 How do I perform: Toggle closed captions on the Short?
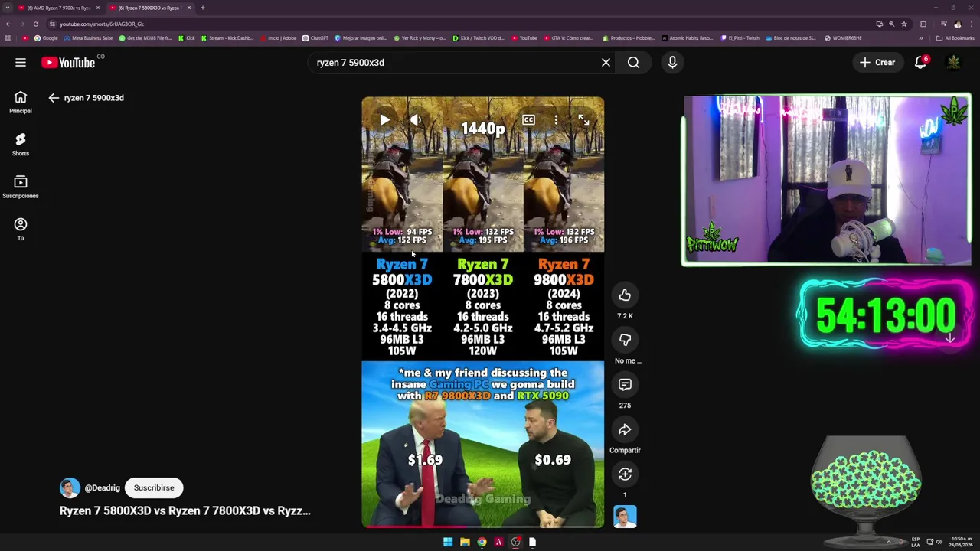(x=528, y=120)
